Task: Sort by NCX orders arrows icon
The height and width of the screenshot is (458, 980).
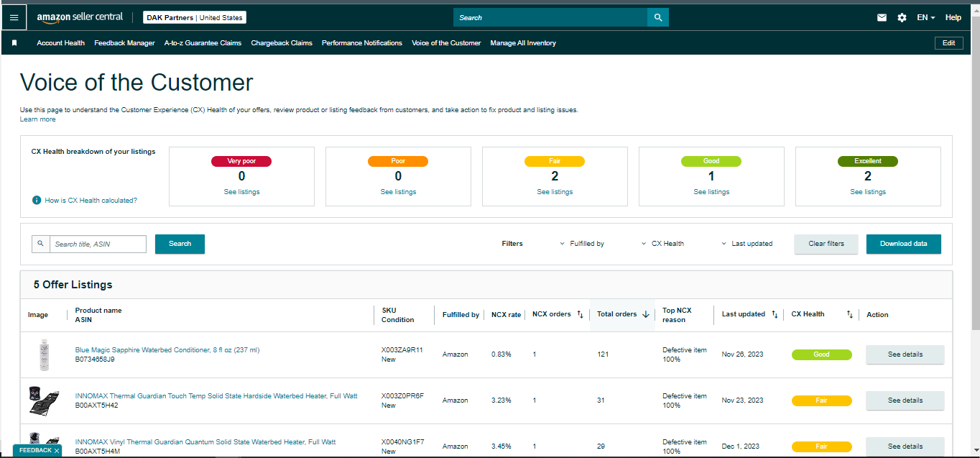Action: [580, 314]
